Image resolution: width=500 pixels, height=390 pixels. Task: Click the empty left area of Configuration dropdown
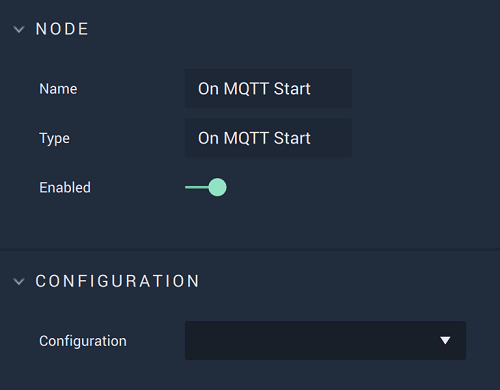point(253,340)
